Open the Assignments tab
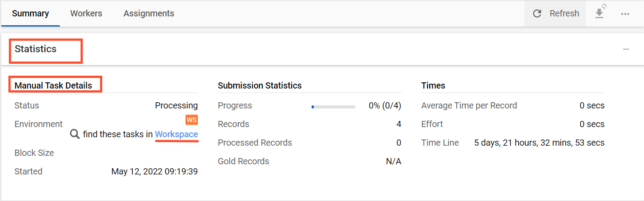 (x=149, y=13)
